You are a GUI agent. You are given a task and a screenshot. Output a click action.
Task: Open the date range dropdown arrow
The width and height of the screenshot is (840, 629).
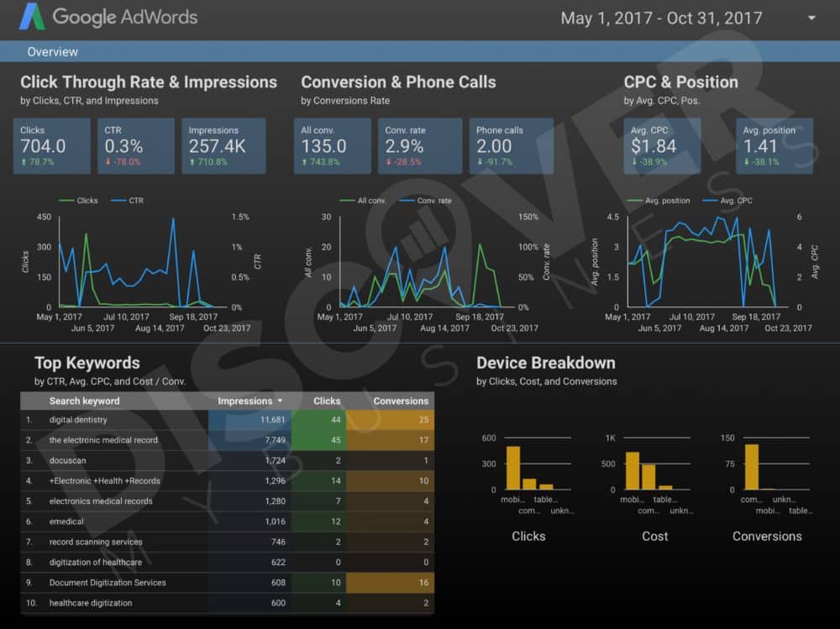(x=811, y=18)
